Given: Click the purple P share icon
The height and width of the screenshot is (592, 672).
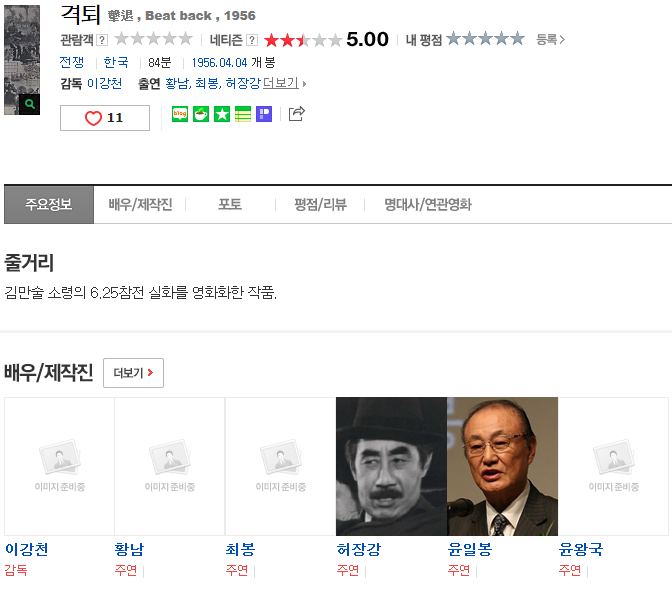Looking at the screenshot, I should pyautogui.click(x=264, y=114).
